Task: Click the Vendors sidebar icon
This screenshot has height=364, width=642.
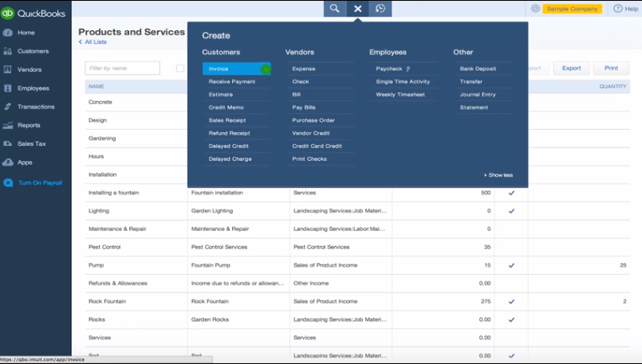Action: [x=7, y=69]
